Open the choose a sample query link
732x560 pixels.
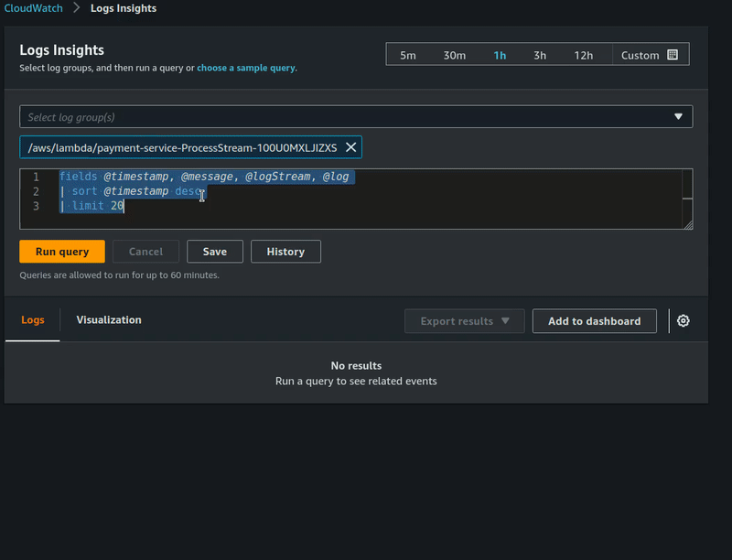click(246, 68)
